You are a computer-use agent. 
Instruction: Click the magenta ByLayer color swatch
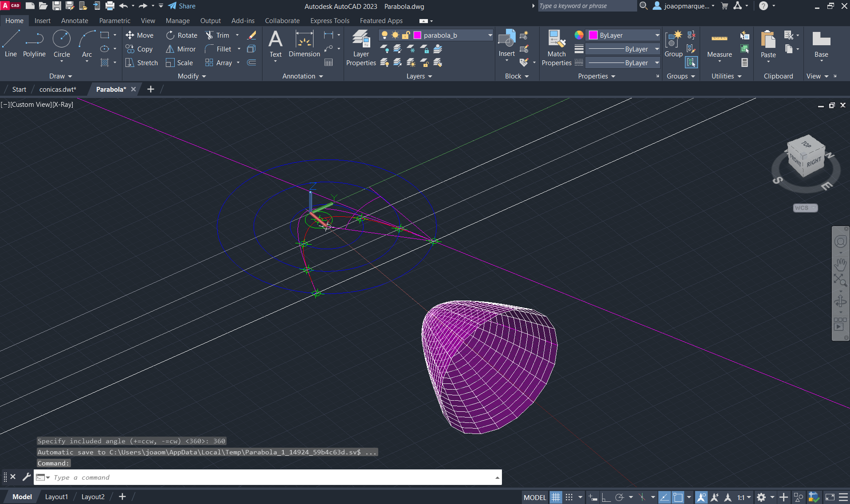(593, 35)
